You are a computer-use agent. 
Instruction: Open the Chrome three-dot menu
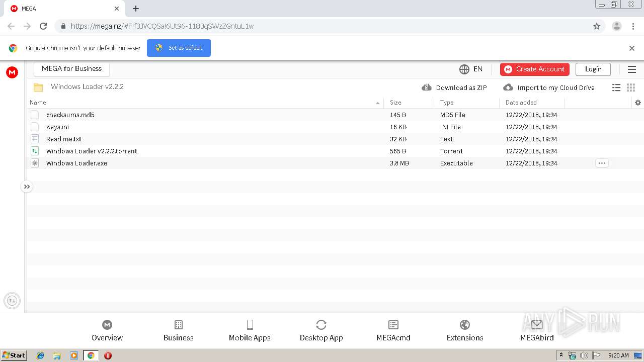tap(633, 26)
